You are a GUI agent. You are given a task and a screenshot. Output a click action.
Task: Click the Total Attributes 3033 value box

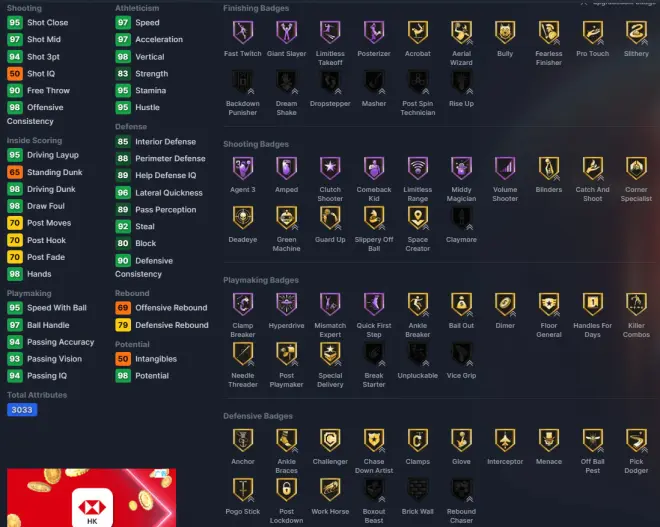[x=22, y=410]
